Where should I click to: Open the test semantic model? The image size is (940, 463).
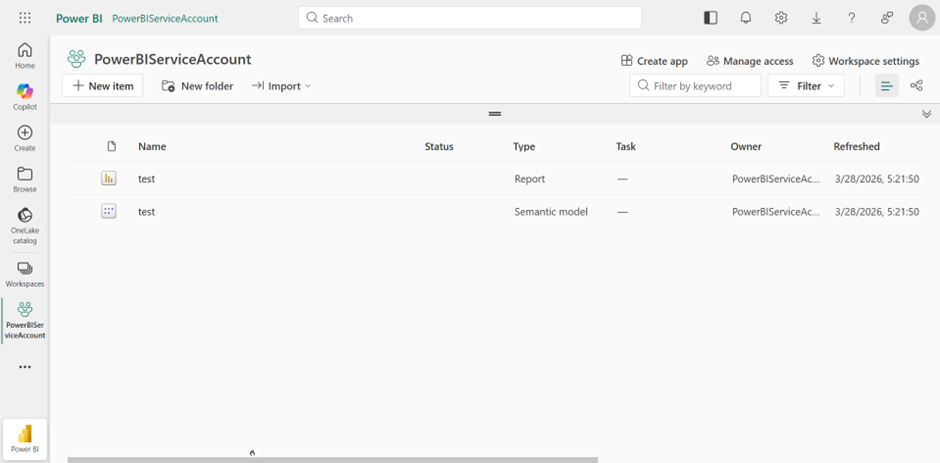coord(146,212)
